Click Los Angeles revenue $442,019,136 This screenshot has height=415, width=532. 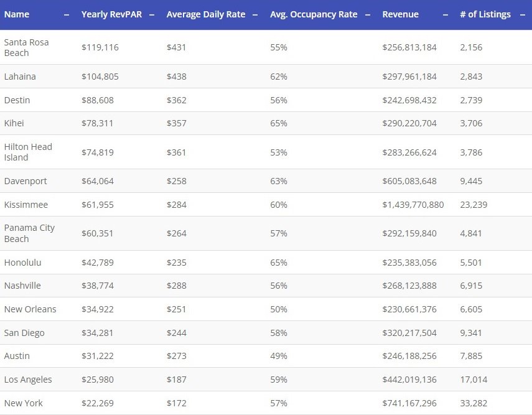point(409,380)
